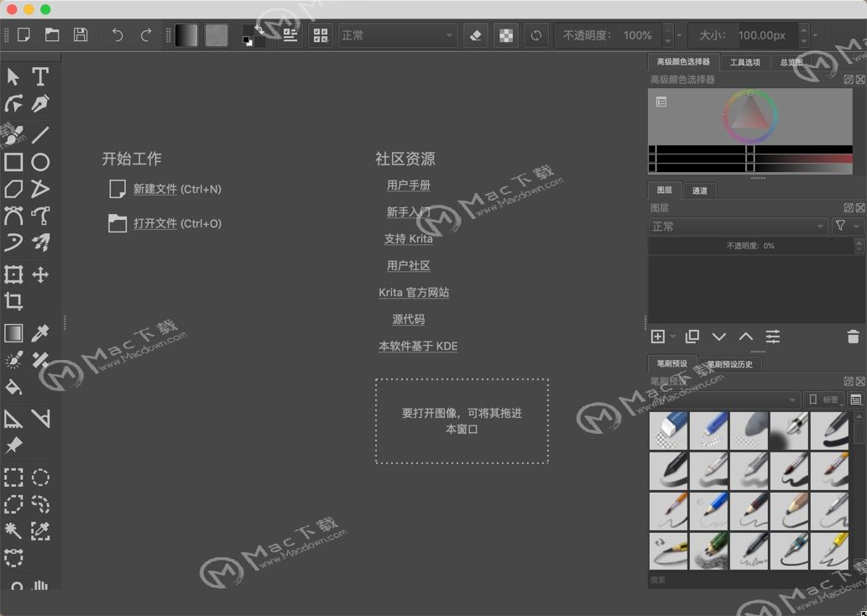Select the Rectangular Selection tool
This screenshot has height=616, width=867.
click(13, 477)
